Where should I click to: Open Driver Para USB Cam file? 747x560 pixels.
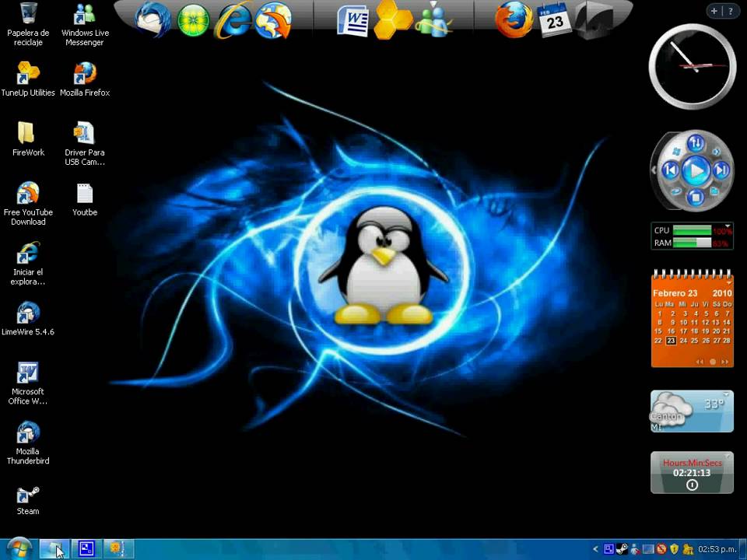click(85, 143)
